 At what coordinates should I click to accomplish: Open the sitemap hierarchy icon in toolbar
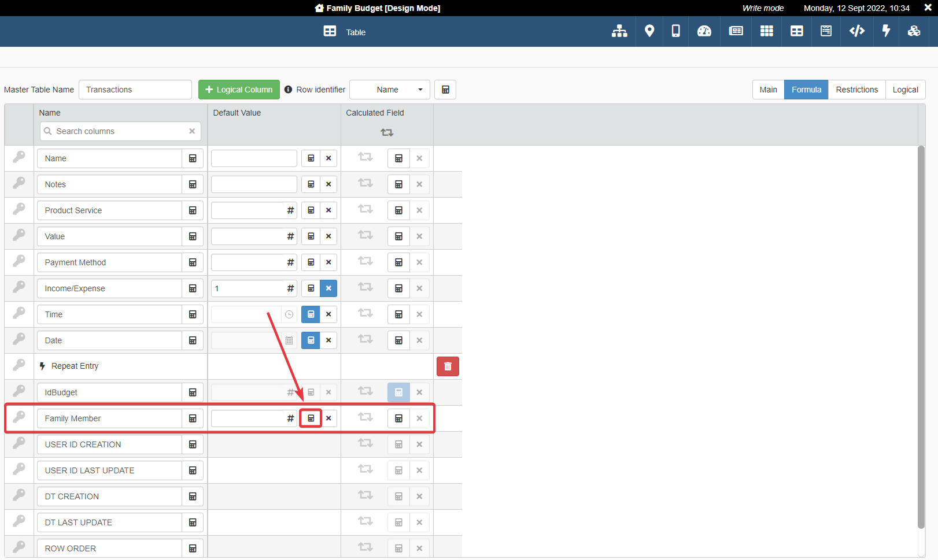pos(619,31)
